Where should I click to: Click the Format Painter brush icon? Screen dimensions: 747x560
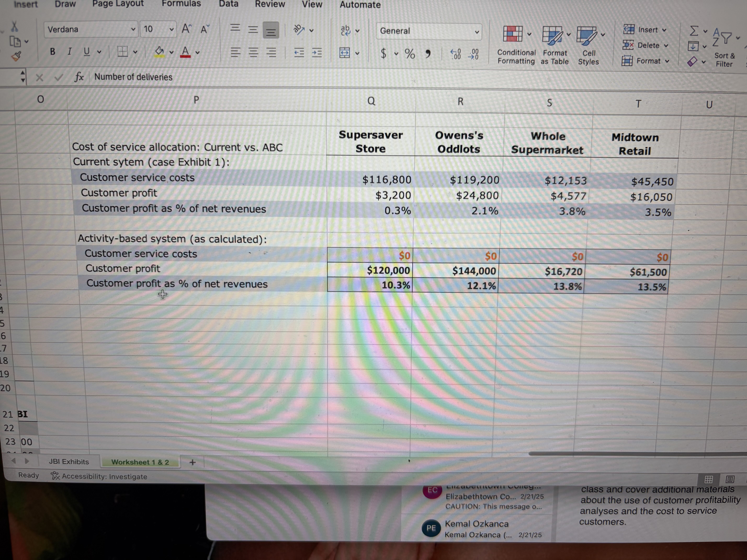coord(16,56)
